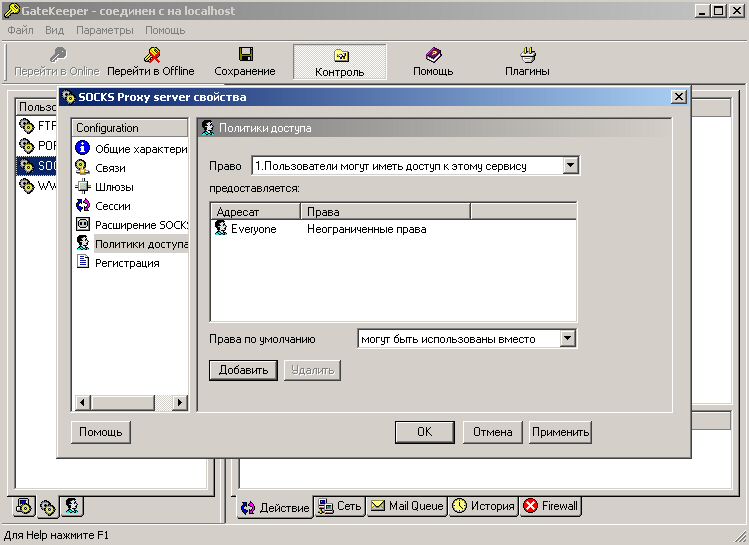Click the dialog Помощь button
Screen dimensions: 749x545
pyautogui.click(x=100, y=432)
